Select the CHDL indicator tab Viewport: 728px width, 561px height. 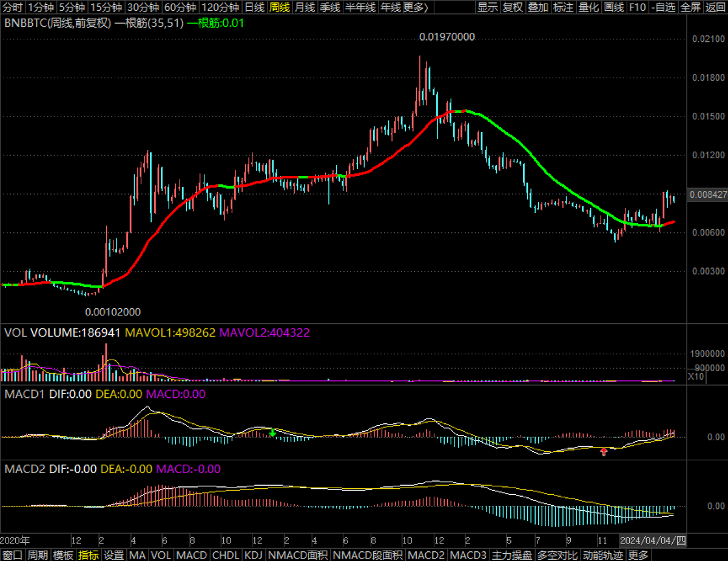point(226,555)
